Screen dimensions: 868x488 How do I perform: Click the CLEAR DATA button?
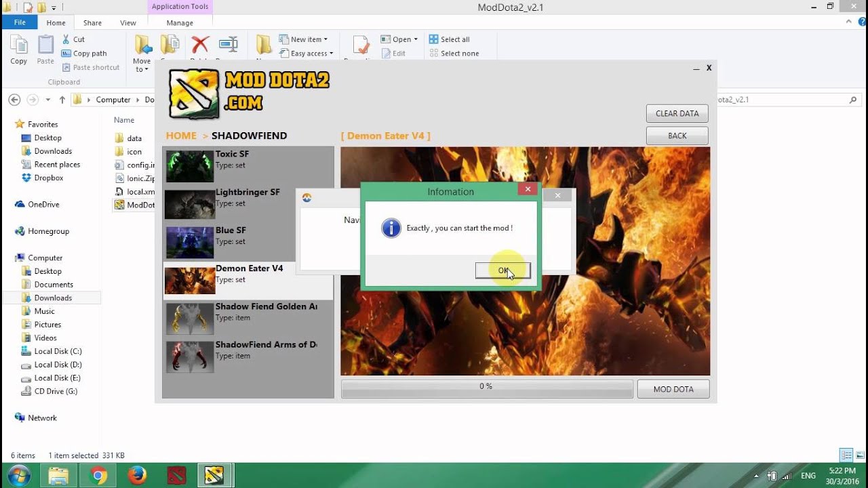click(677, 113)
